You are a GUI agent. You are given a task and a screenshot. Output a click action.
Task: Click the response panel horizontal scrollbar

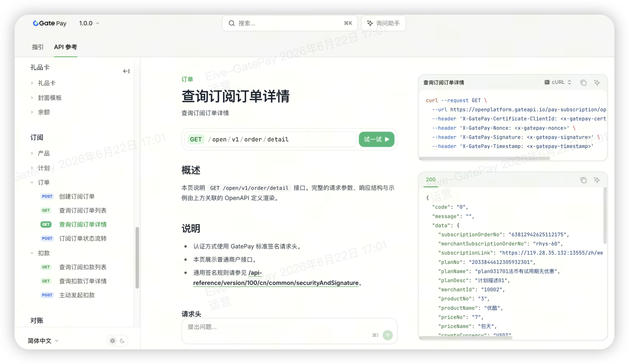pos(466,337)
